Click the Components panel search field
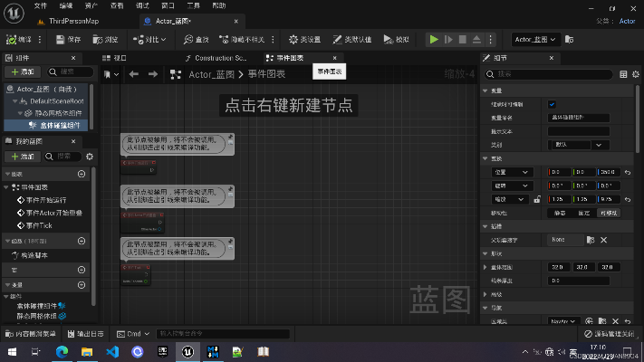Image resolution: width=644 pixels, height=362 pixels. 71,71
